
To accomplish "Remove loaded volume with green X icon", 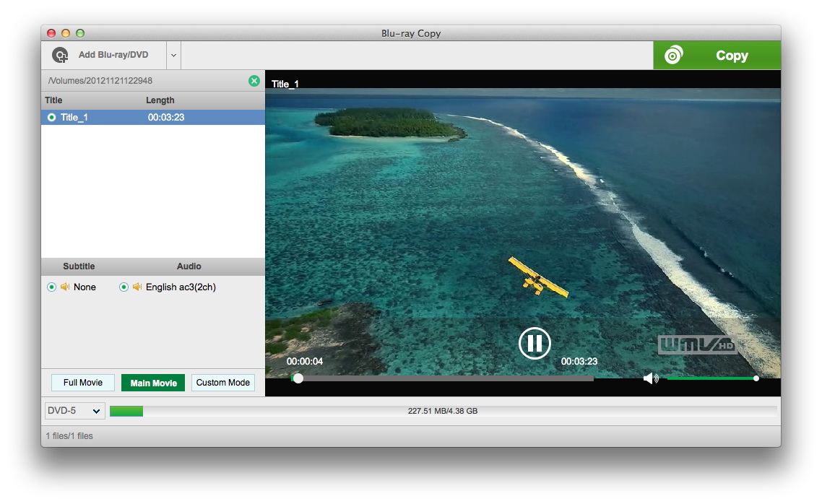I will pyautogui.click(x=254, y=81).
